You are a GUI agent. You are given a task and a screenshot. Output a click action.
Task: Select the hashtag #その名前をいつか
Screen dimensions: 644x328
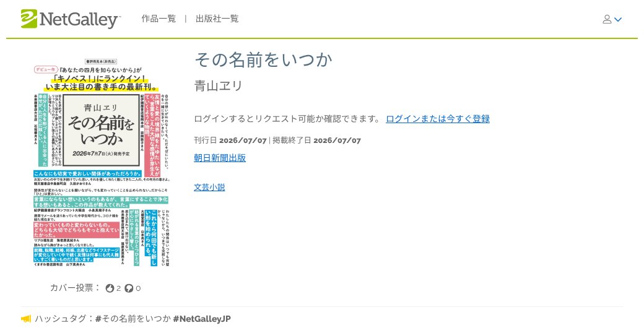(133, 319)
